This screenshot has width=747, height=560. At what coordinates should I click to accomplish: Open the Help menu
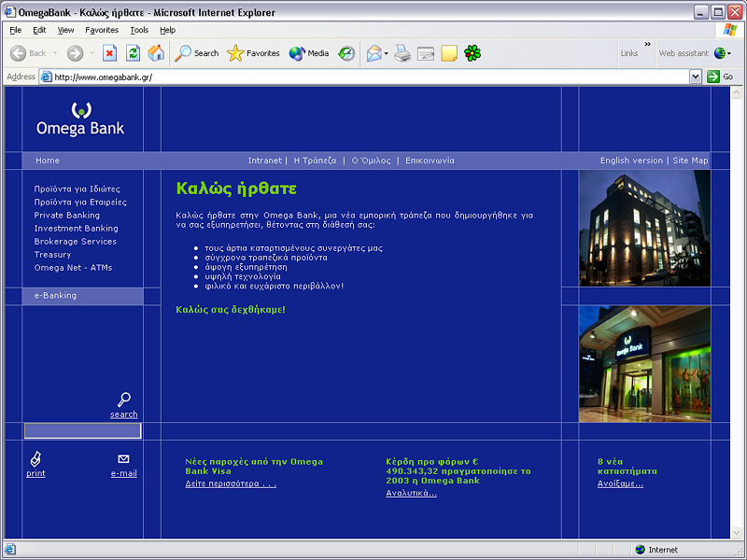pos(168,30)
